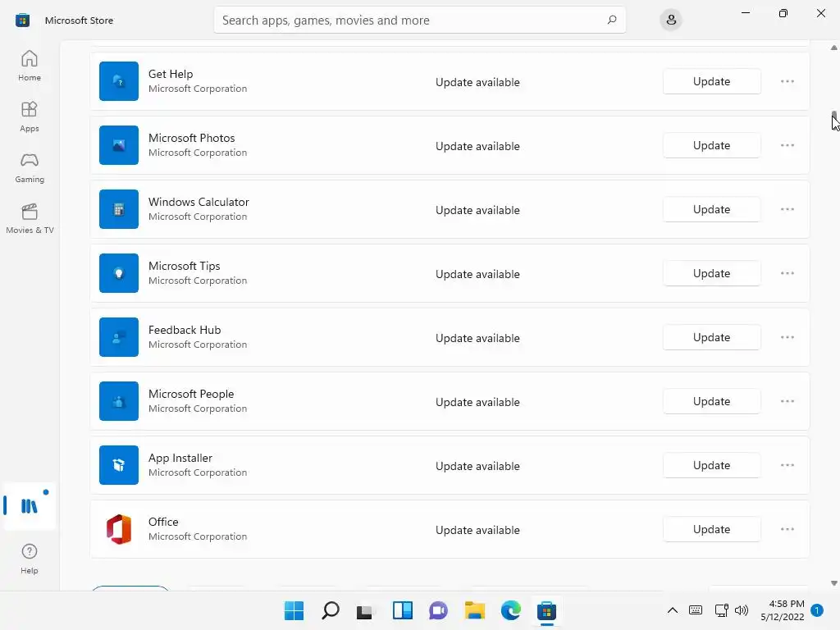This screenshot has width=840, height=630.
Task: Click the Microsoft Tips app icon
Action: 119,273
